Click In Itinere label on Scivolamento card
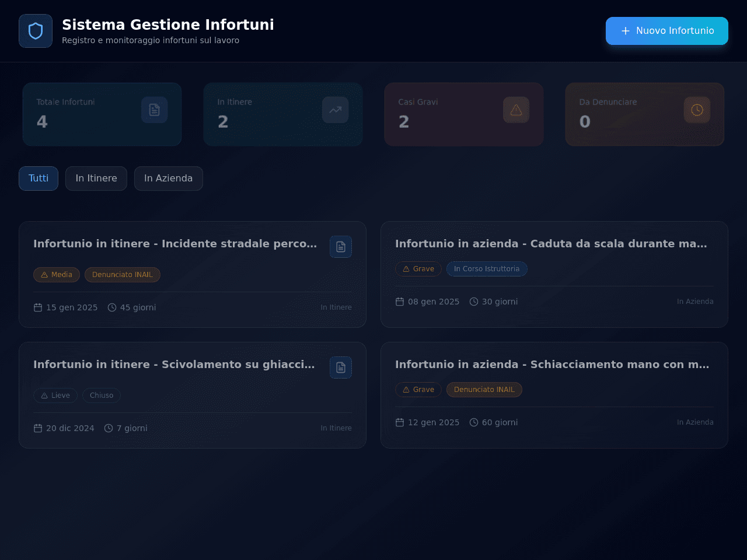Image resolution: width=747 pixels, height=560 pixels. 336,428
